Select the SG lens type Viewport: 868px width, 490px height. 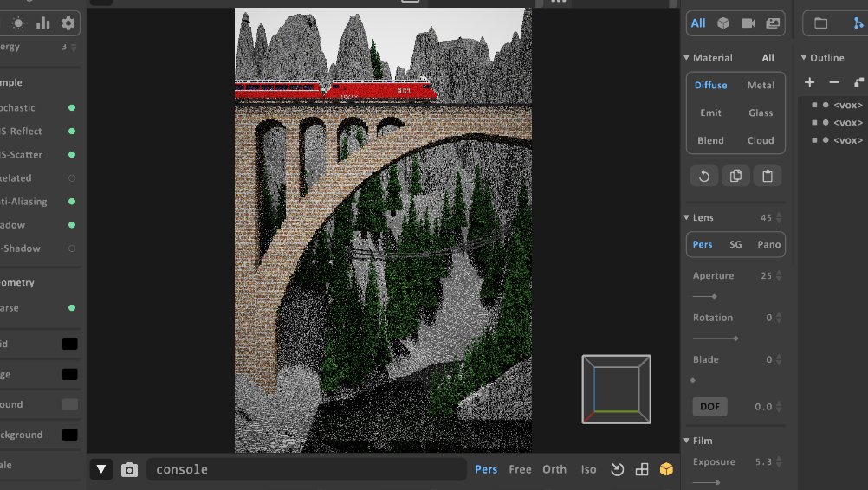pyautogui.click(x=735, y=244)
